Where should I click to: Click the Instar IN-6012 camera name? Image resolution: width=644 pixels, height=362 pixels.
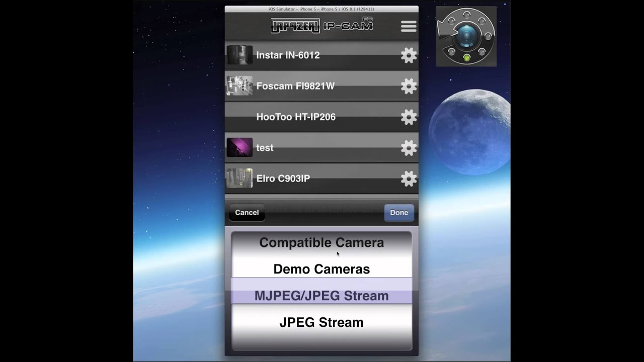[288, 55]
